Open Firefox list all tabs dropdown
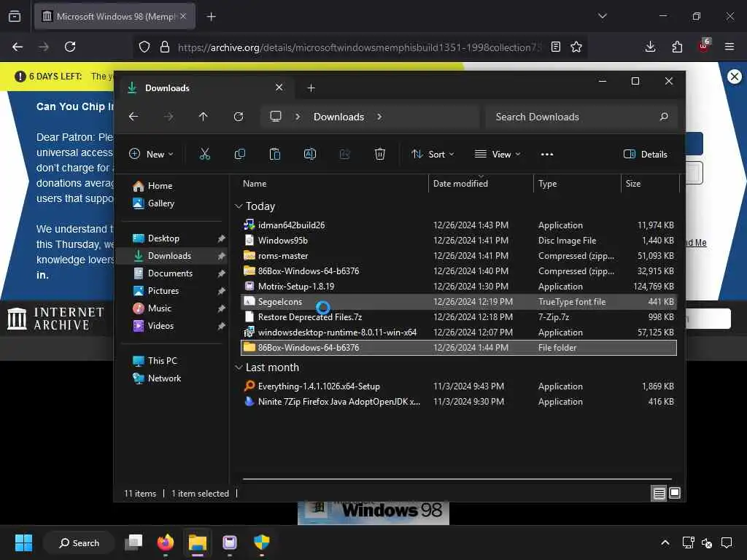The image size is (747, 560). [x=603, y=16]
